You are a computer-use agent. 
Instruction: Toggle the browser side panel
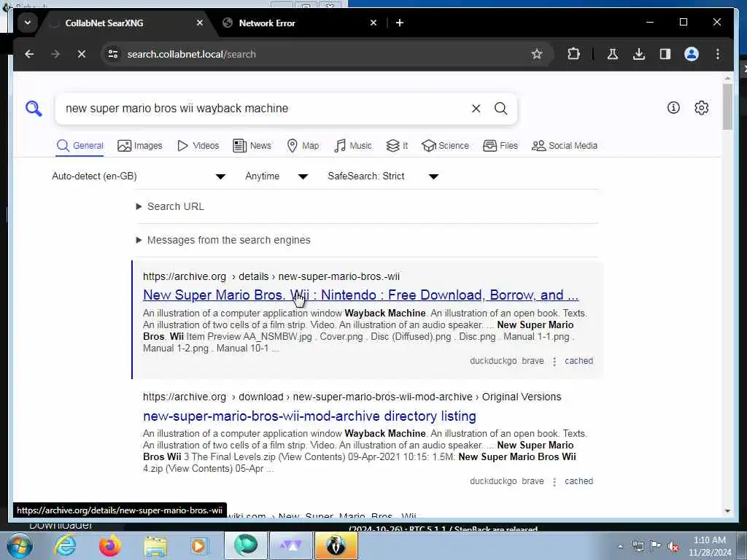[x=665, y=54]
